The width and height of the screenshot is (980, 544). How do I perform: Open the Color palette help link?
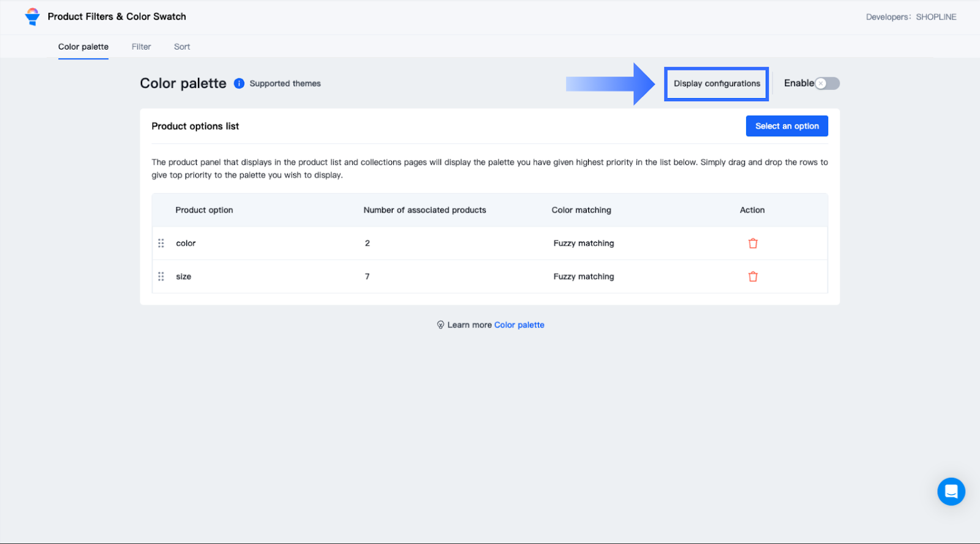click(519, 325)
